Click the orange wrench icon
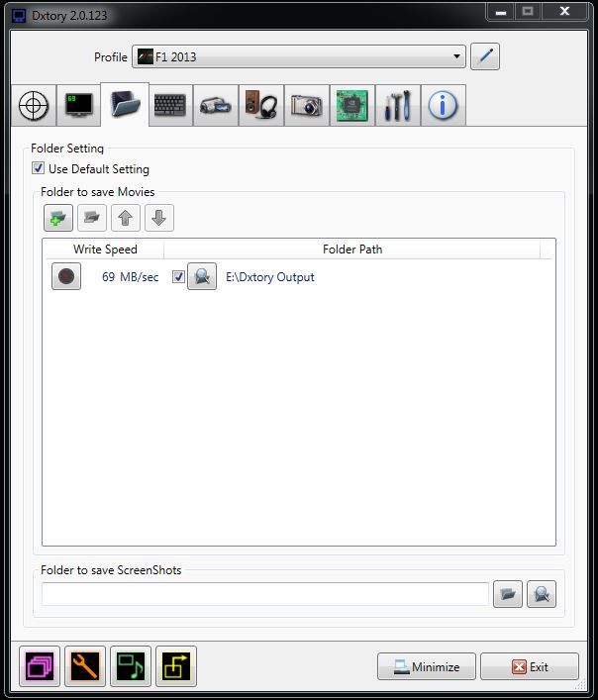598x700 pixels. pyautogui.click(x=85, y=666)
